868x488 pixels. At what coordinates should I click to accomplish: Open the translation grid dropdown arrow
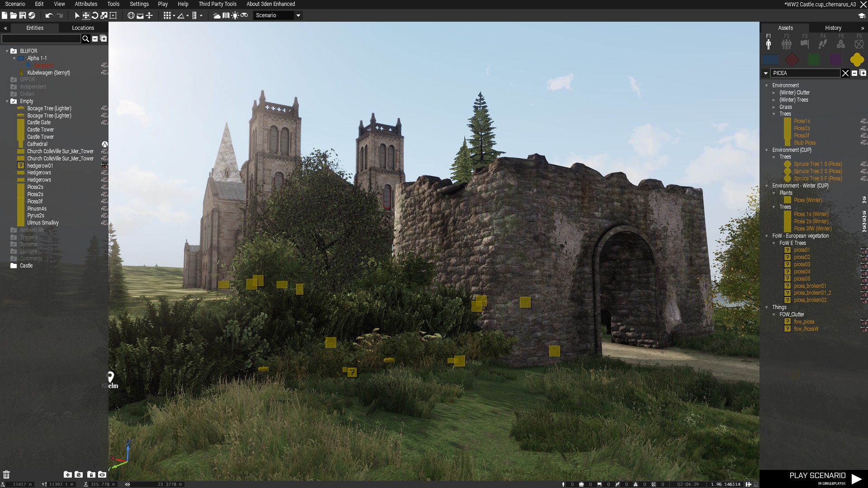click(x=174, y=16)
